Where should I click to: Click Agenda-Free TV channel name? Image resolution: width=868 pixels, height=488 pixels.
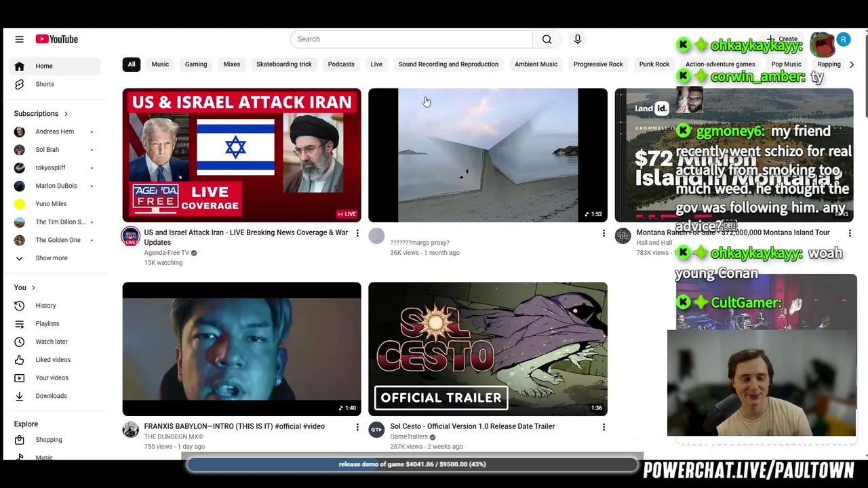pyautogui.click(x=166, y=253)
